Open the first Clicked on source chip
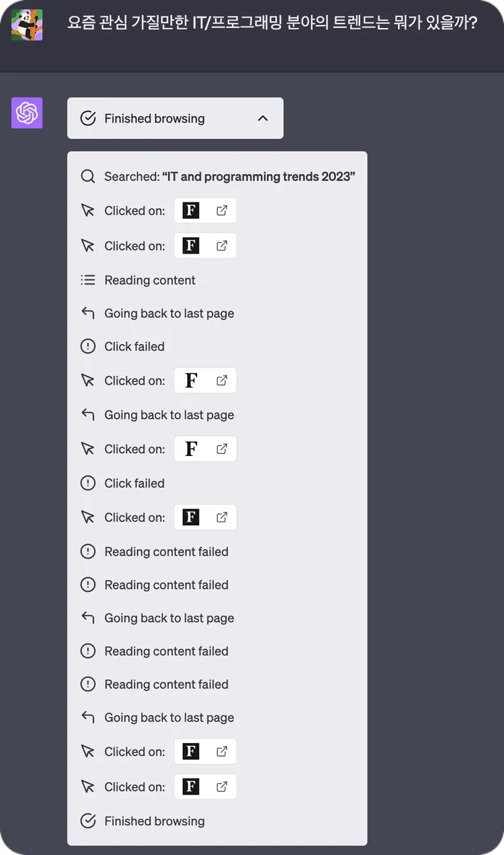 (x=205, y=211)
